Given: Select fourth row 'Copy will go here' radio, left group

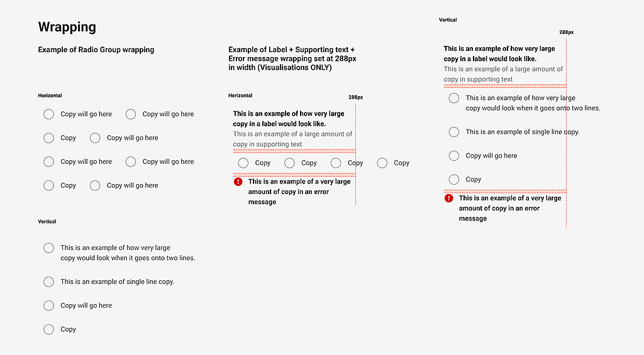Looking at the screenshot, I should pyautogui.click(x=95, y=185).
